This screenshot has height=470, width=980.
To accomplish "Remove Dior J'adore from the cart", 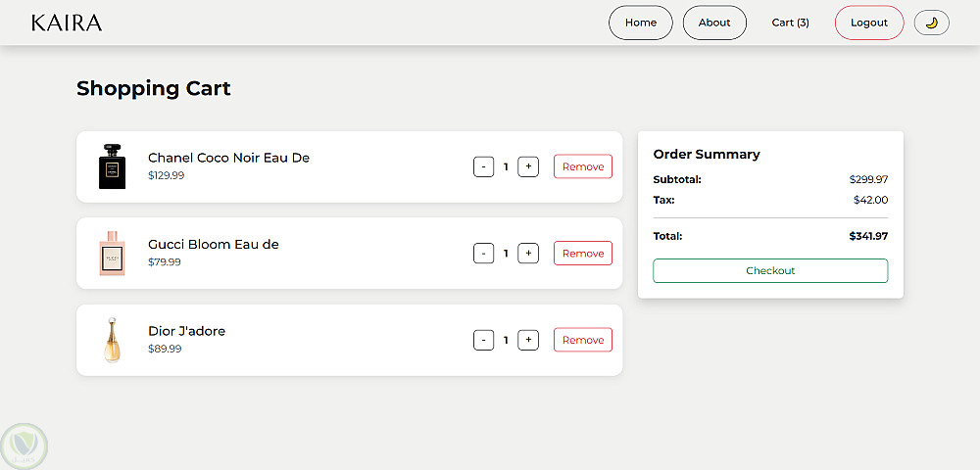I will (583, 340).
